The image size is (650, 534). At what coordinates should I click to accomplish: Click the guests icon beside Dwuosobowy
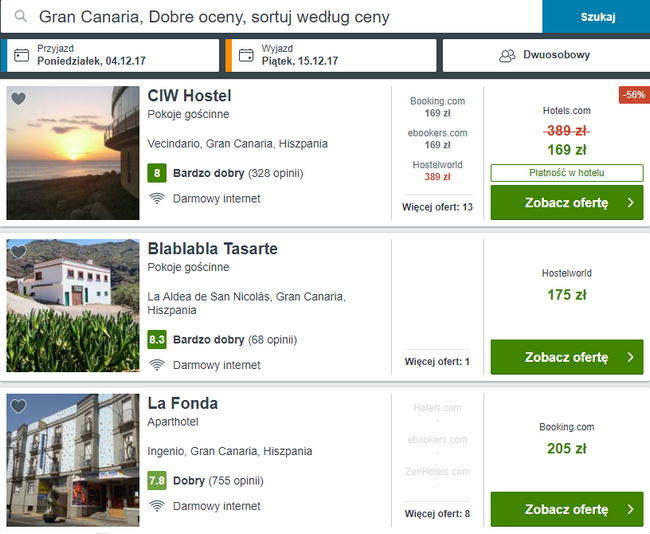click(507, 56)
